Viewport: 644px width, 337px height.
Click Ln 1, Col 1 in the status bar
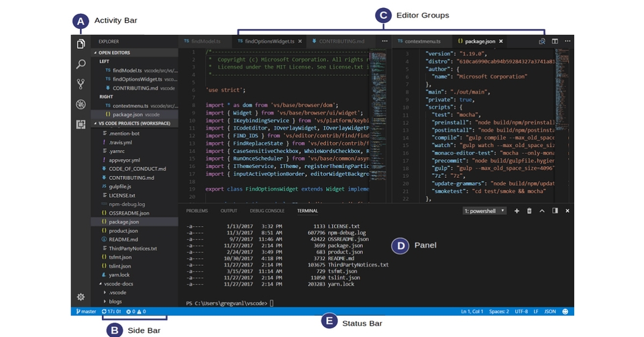[x=472, y=311]
